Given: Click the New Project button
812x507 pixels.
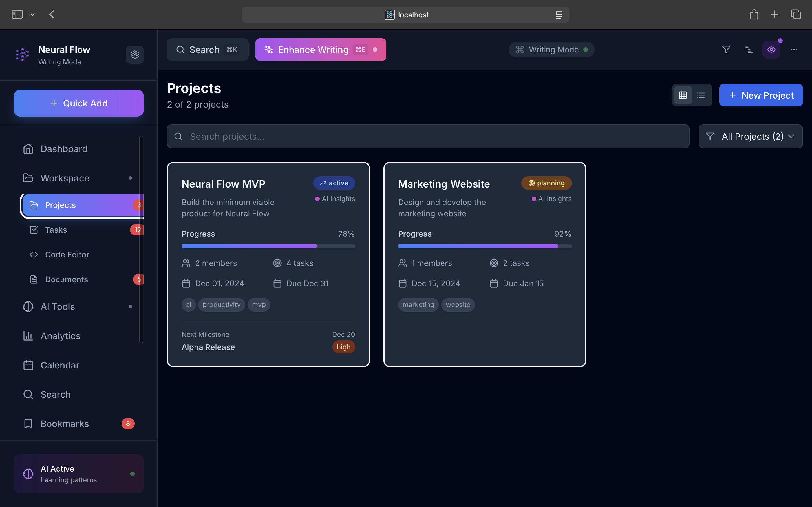Looking at the screenshot, I should [761, 95].
